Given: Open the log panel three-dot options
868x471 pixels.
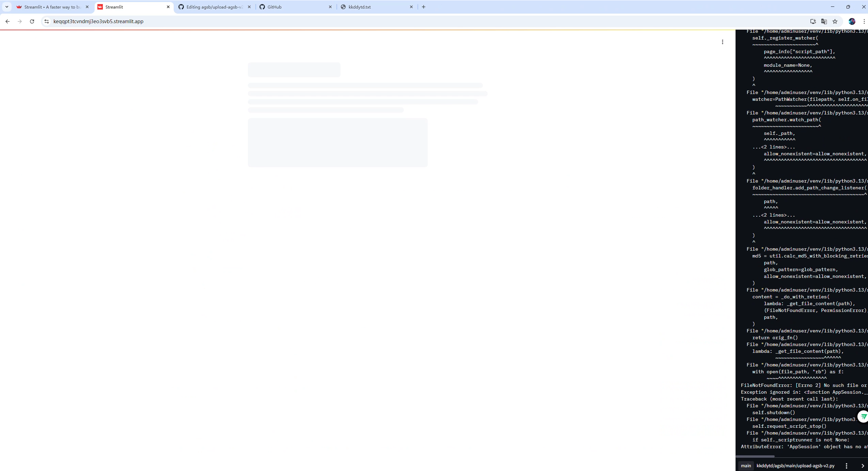Looking at the screenshot, I should tap(847, 466).
